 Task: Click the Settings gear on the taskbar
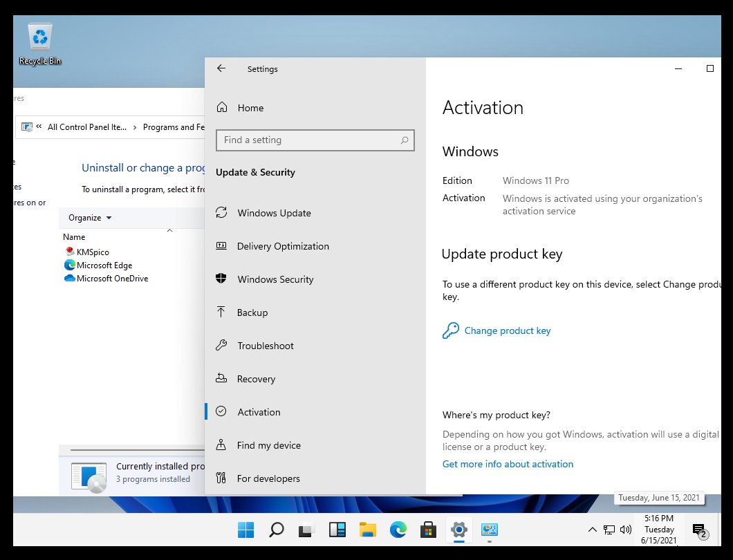(x=459, y=530)
